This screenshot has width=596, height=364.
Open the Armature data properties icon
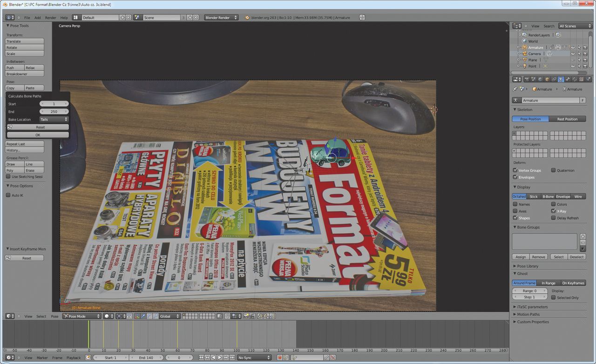click(561, 79)
